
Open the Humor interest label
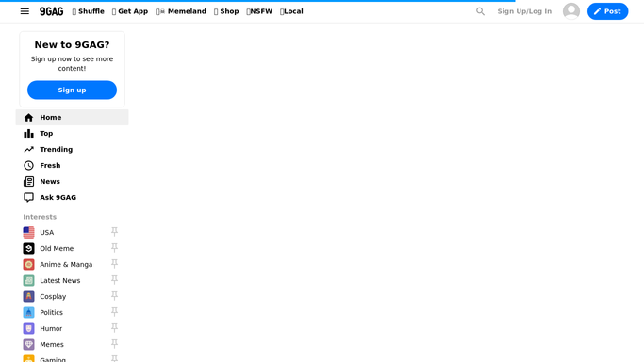(x=51, y=328)
